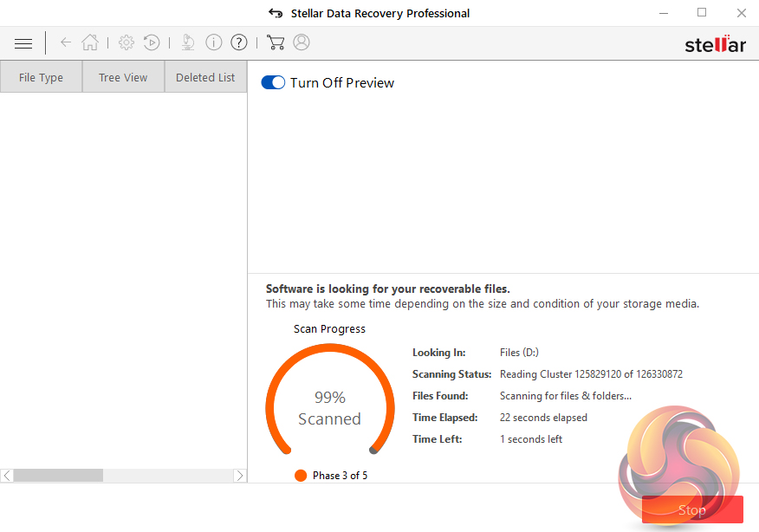Image resolution: width=759 pixels, height=532 pixels.
Task: Click the shopping cart buy icon
Action: [276, 42]
